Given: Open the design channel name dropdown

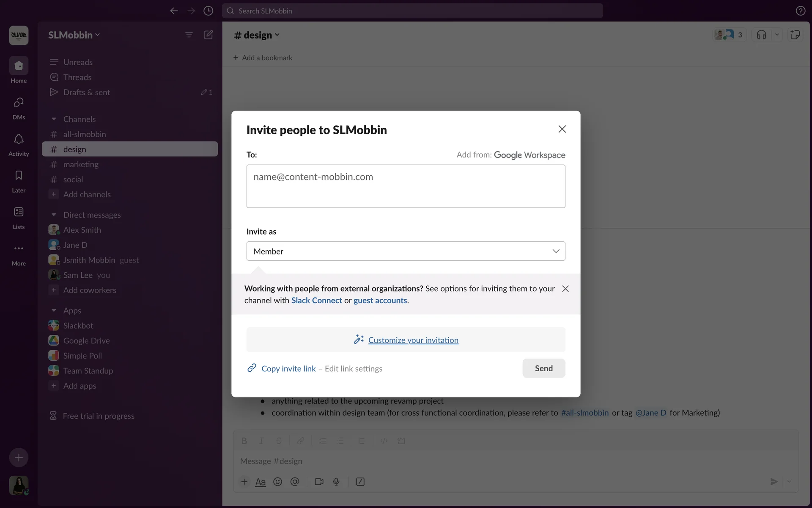Looking at the screenshot, I should (x=257, y=35).
